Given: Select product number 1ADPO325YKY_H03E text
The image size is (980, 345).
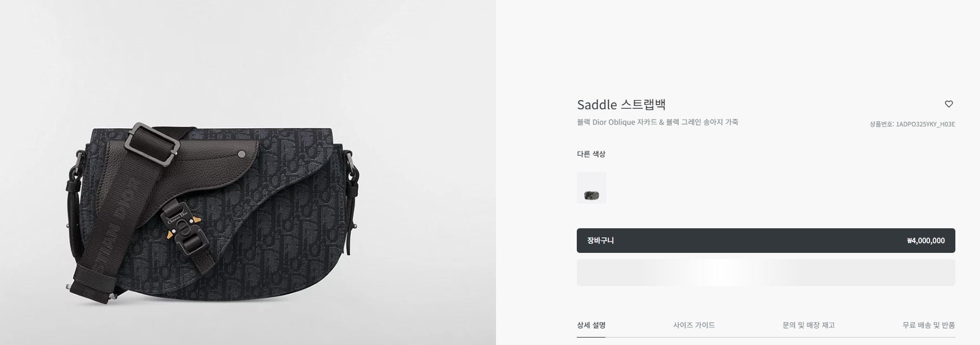Looking at the screenshot, I should click(x=926, y=124).
